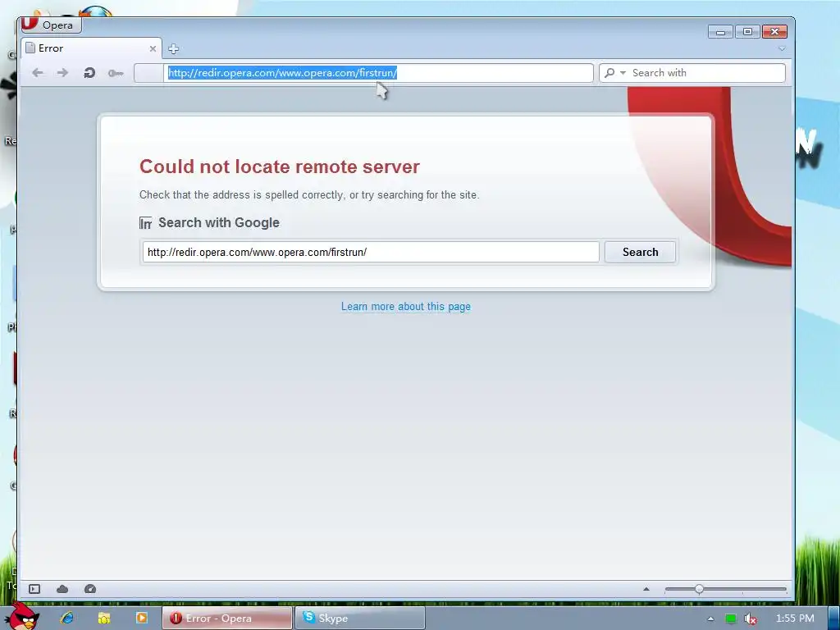
Task: Click the Show desktop strip
Action: tap(834, 619)
